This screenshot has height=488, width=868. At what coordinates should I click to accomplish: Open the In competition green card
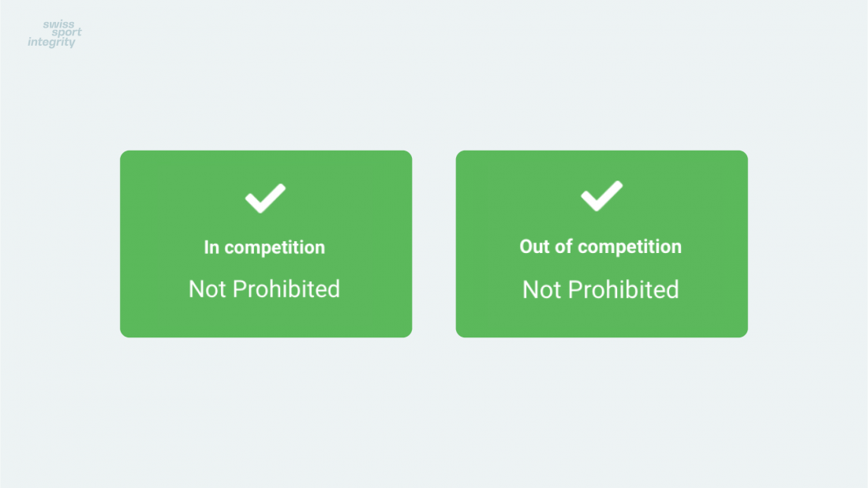pyautogui.click(x=266, y=244)
